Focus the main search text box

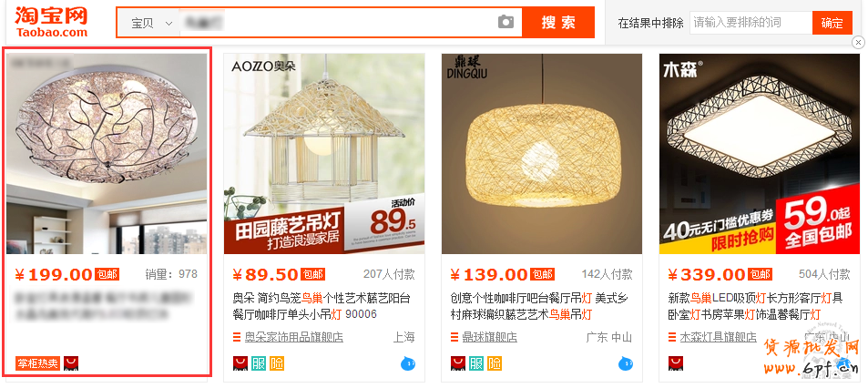338,23
